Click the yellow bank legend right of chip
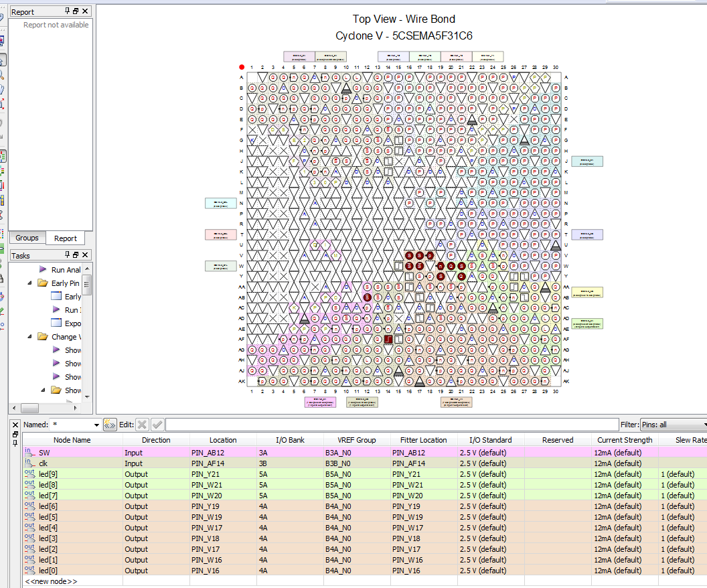The width and height of the screenshot is (707, 588). [x=587, y=293]
